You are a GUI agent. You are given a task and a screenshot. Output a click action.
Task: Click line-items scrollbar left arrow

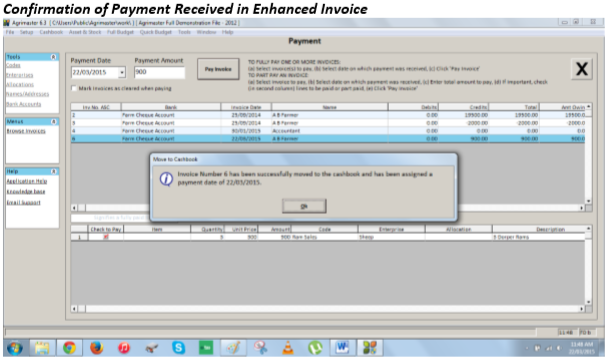(x=74, y=309)
